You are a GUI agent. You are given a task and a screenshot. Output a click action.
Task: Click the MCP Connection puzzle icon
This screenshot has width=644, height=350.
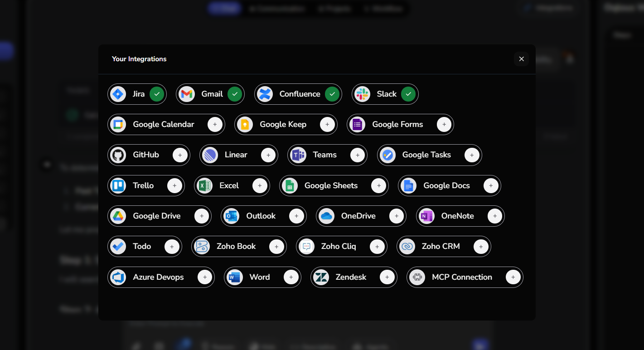pyautogui.click(x=417, y=277)
